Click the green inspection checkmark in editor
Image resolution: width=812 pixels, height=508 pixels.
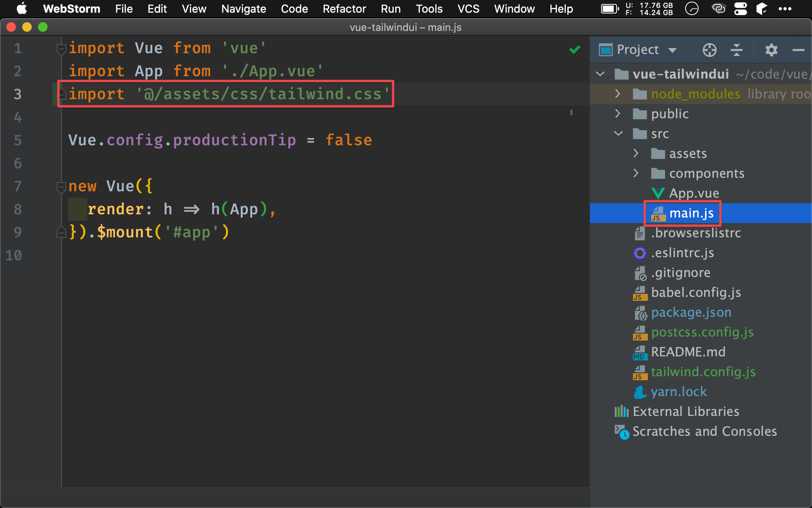[x=575, y=50]
